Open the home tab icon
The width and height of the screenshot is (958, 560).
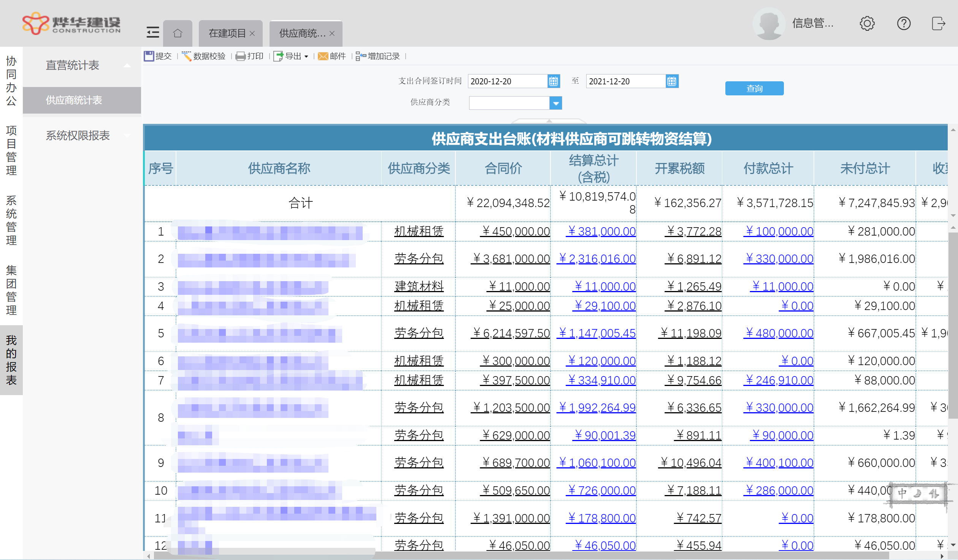pyautogui.click(x=178, y=33)
